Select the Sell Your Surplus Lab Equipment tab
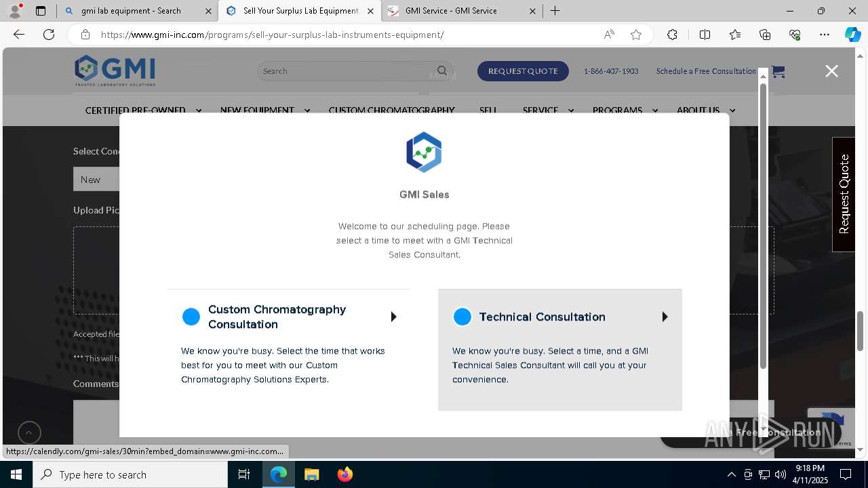The height and width of the screenshot is (488, 868). pos(300,11)
